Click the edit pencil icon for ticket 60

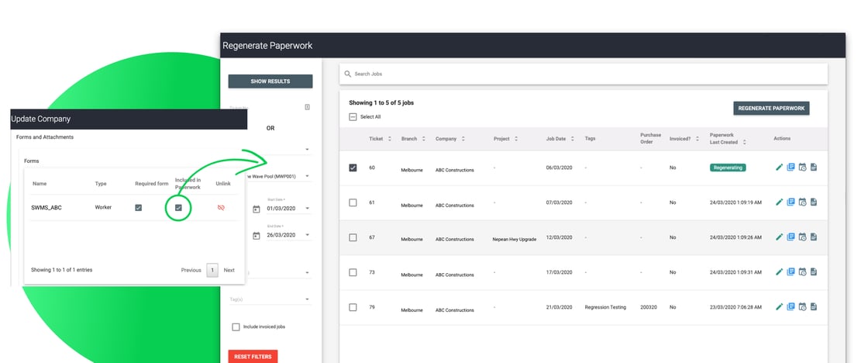click(780, 168)
